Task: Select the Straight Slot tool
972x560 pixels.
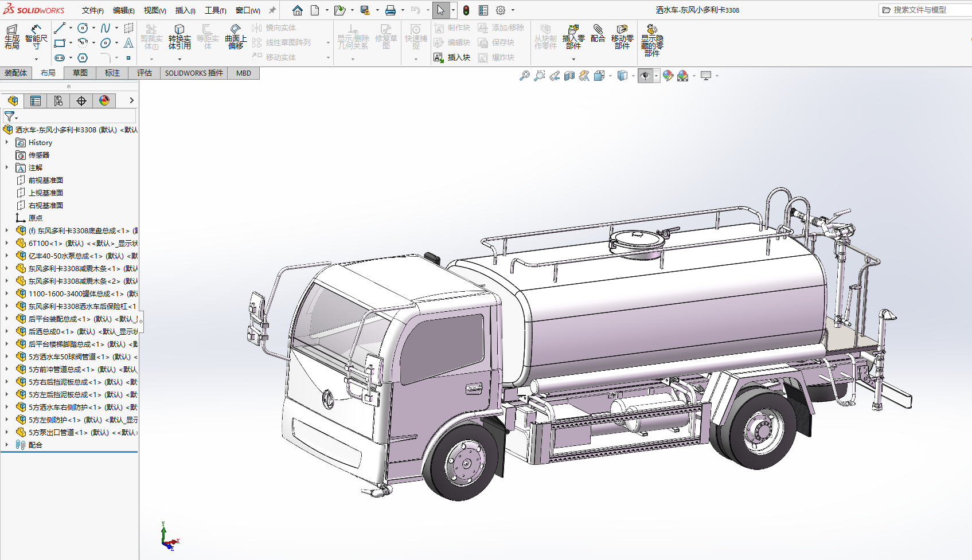Action: click(60, 58)
